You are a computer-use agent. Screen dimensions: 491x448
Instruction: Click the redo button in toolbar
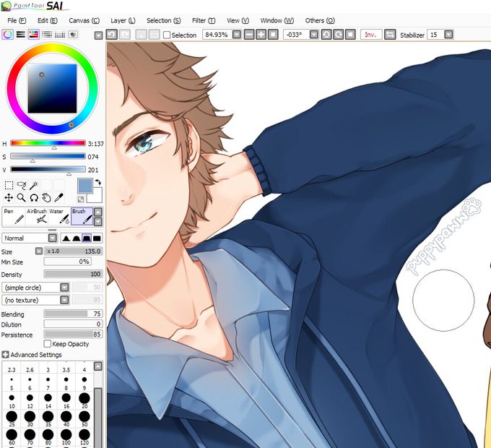tap(125, 35)
